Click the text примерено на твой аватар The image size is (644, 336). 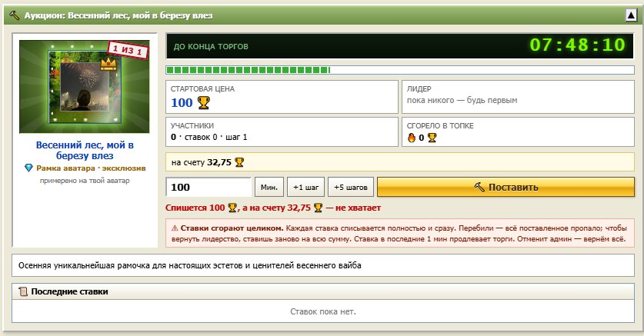coord(85,181)
